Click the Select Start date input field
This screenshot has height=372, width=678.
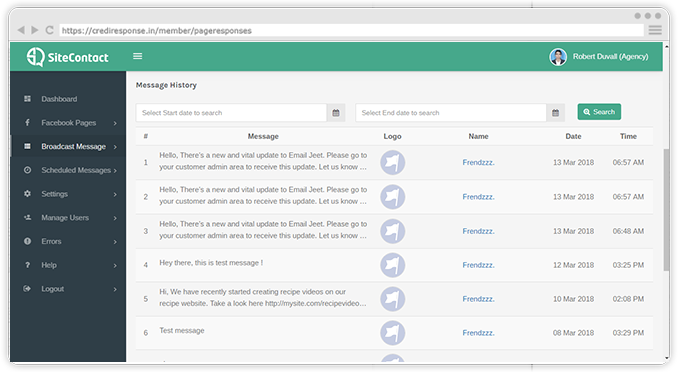point(231,113)
